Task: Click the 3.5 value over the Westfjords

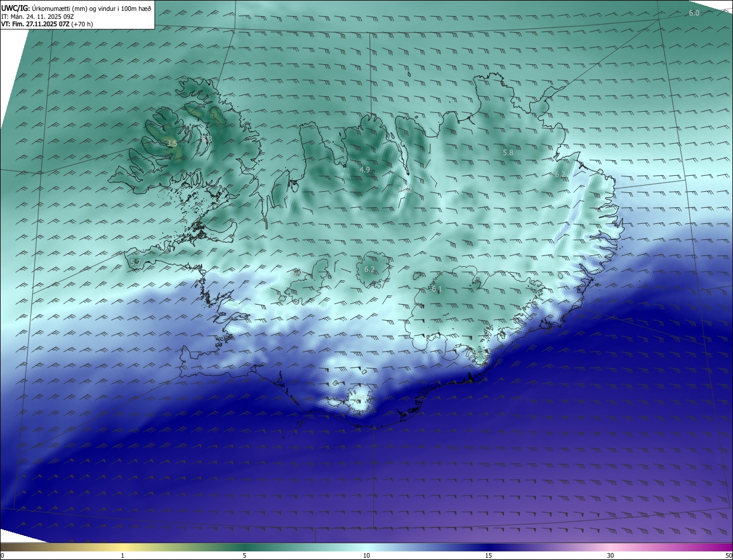Action: [x=172, y=144]
